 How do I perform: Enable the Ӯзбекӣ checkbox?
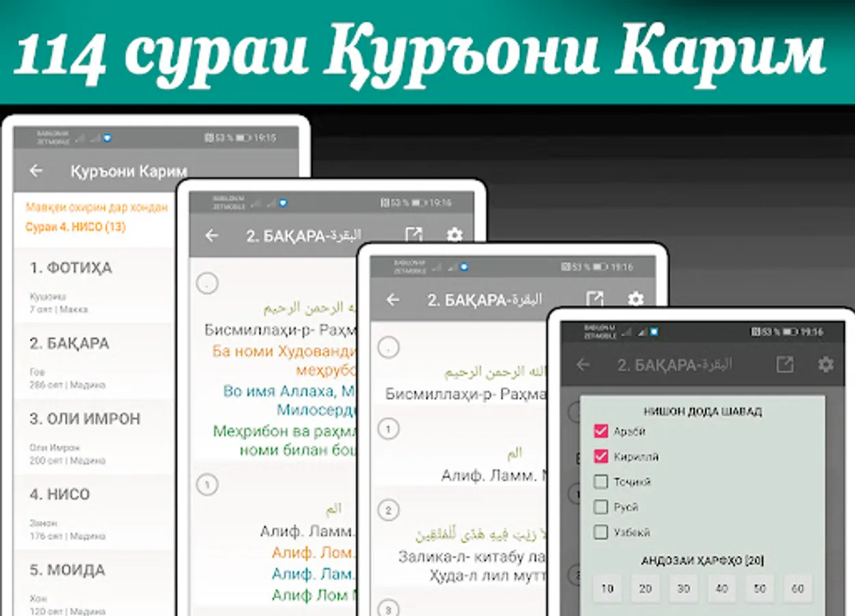pos(601,532)
